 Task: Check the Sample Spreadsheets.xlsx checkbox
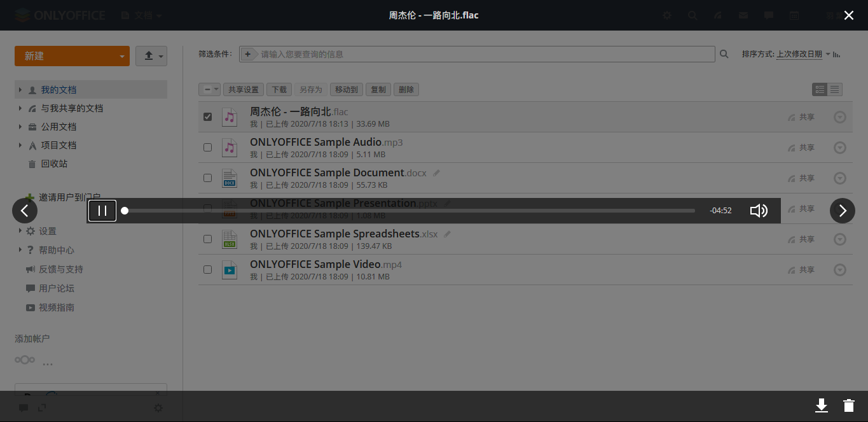pos(207,239)
